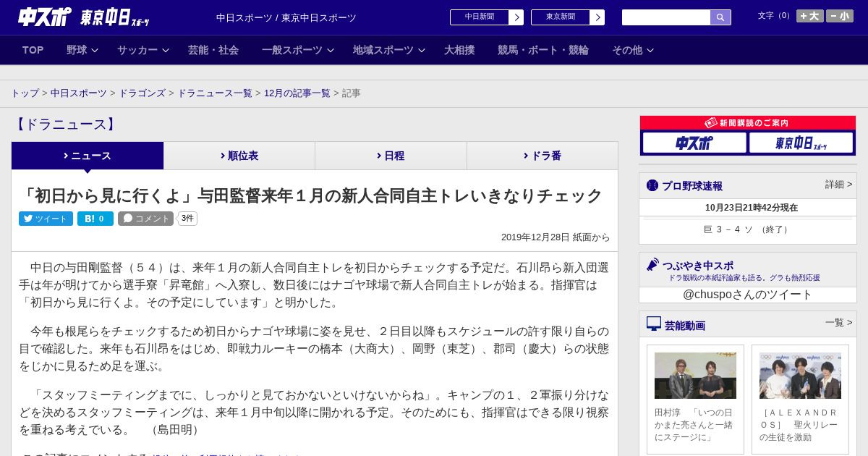Viewport: 868px width, 456px height.
Task: Open the ALEXANDROS video thumbnail
Action: click(x=800, y=376)
